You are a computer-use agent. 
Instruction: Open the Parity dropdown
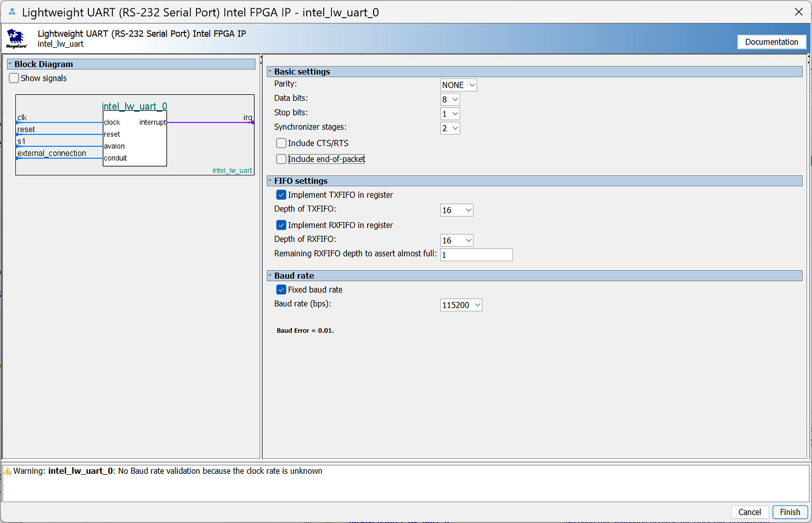click(x=458, y=85)
